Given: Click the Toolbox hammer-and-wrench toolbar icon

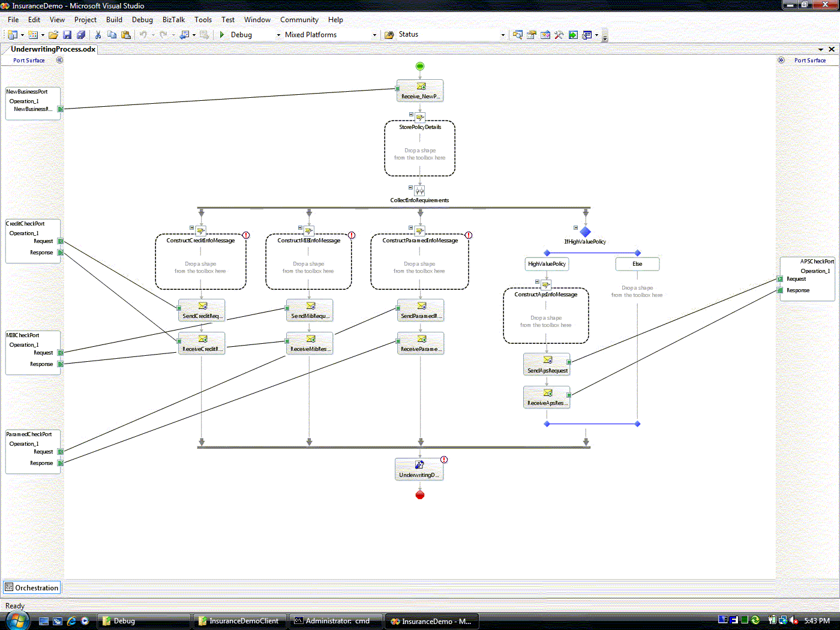Looking at the screenshot, I should click(x=559, y=35).
